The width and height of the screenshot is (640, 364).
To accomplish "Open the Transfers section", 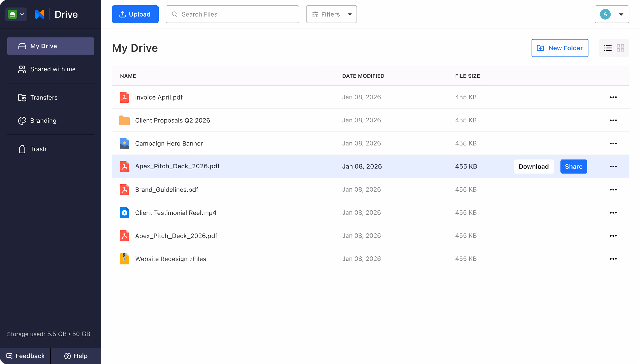I will click(51, 98).
